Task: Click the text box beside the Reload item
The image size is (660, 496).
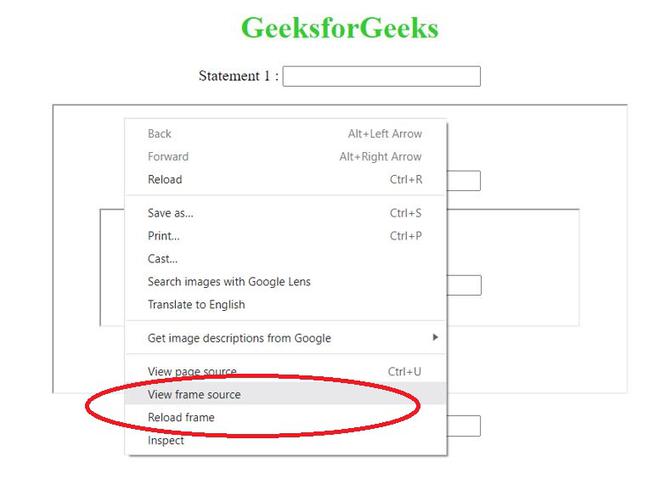Action: [x=465, y=181]
